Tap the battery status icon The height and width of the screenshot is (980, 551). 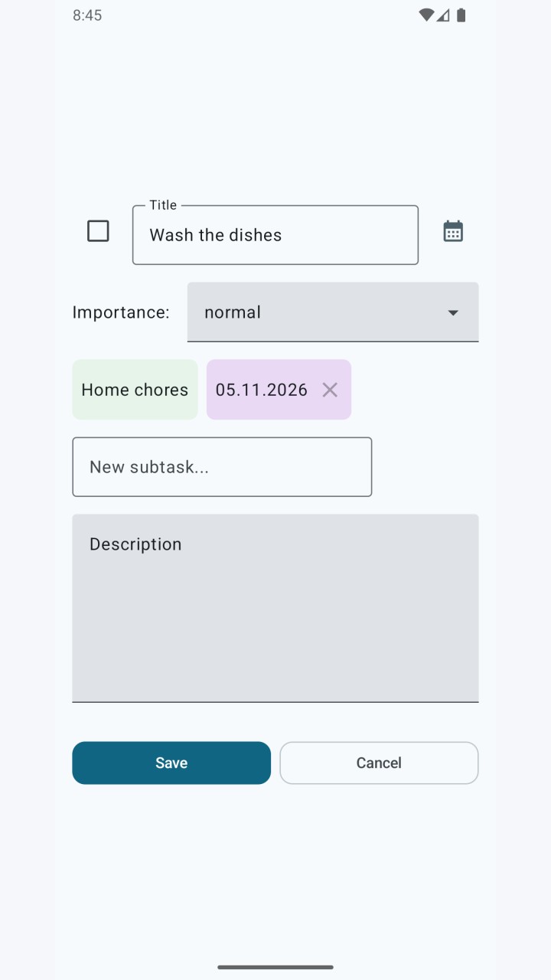(x=461, y=15)
